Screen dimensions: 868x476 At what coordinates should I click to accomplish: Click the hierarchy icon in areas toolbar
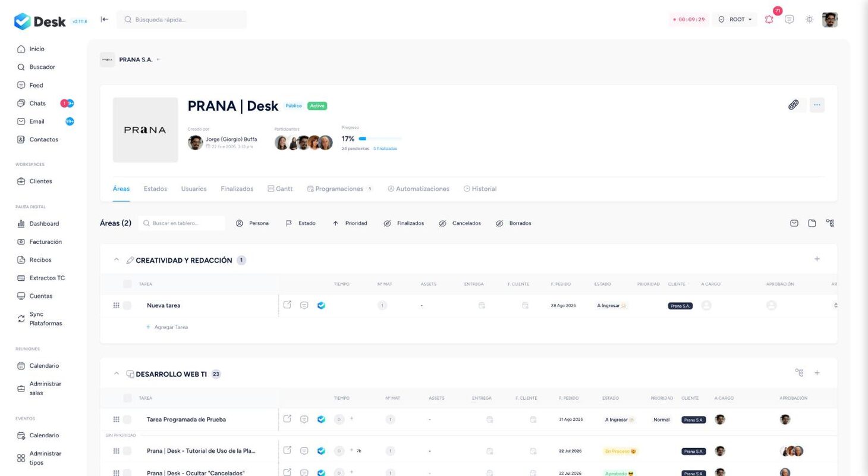point(830,223)
